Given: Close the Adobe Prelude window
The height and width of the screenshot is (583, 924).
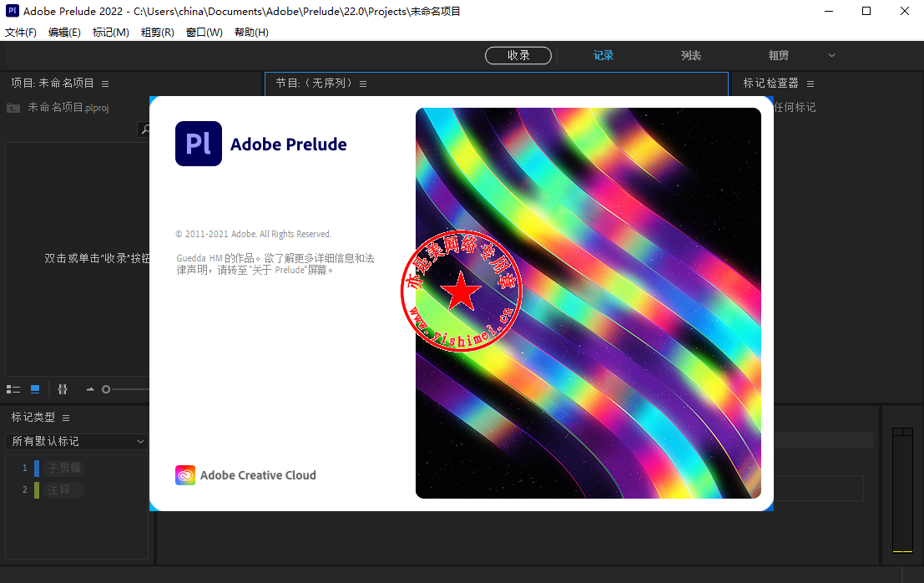Looking at the screenshot, I should point(905,11).
